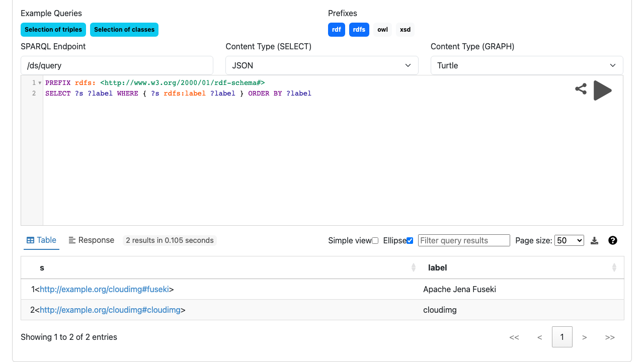Go to previous page with < button

coord(539,337)
